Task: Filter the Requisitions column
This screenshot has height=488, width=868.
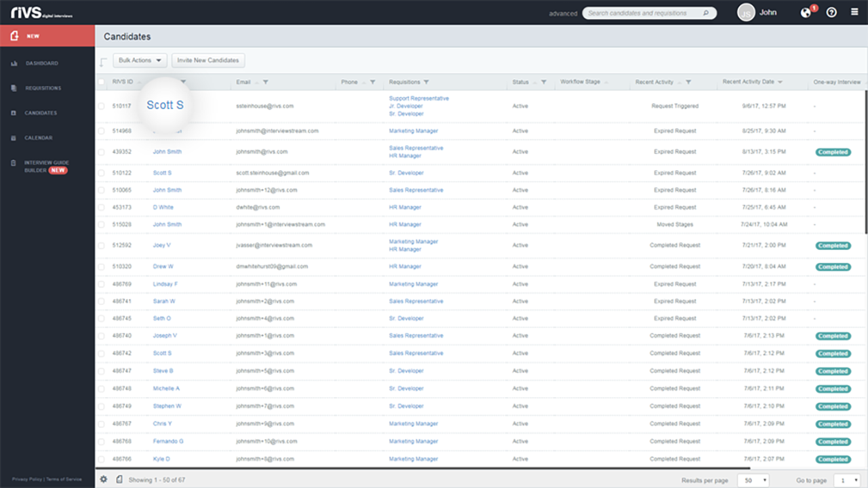Action: click(426, 82)
